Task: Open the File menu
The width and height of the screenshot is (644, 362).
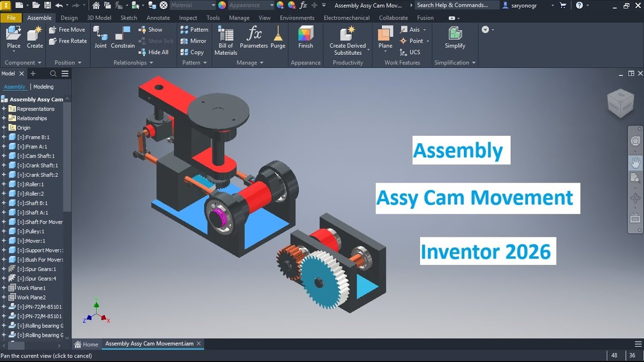Action: 11,18
